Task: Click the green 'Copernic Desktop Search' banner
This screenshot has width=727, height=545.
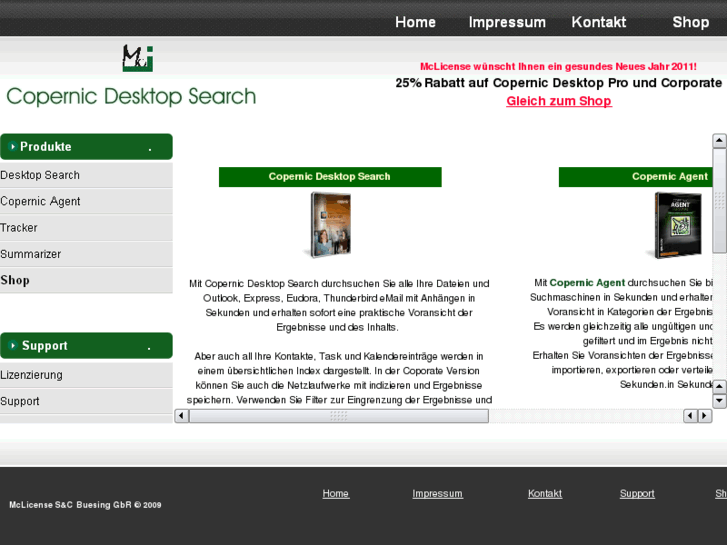Action: coord(330,177)
